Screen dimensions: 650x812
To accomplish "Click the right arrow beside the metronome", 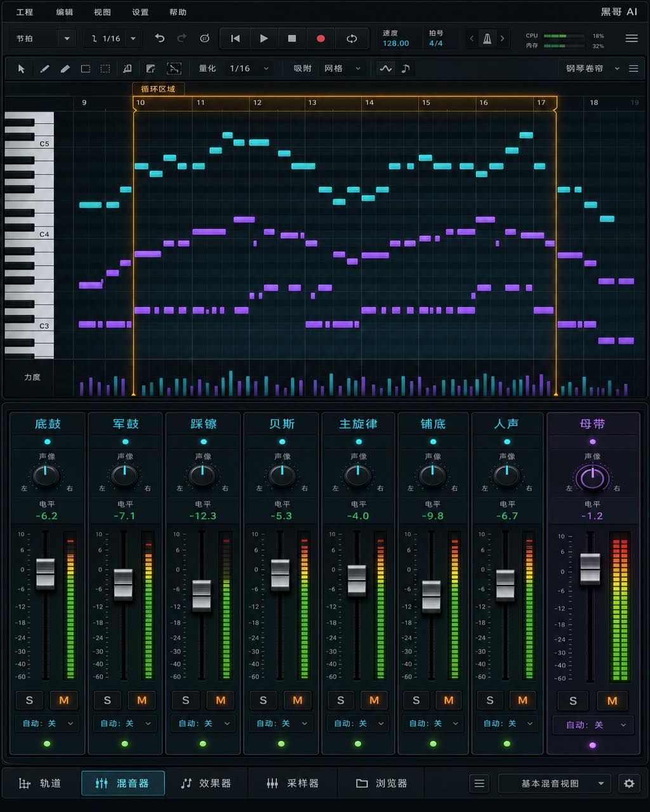I will [x=502, y=39].
